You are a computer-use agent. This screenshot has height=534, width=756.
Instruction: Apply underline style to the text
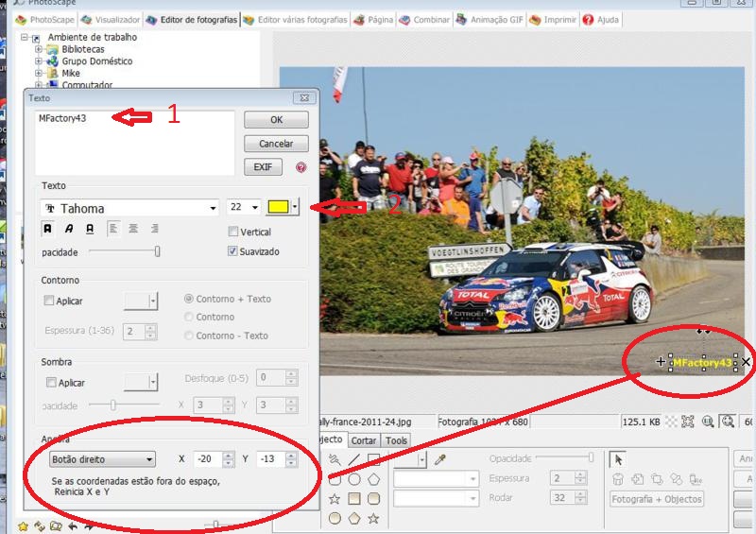tap(90, 228)
